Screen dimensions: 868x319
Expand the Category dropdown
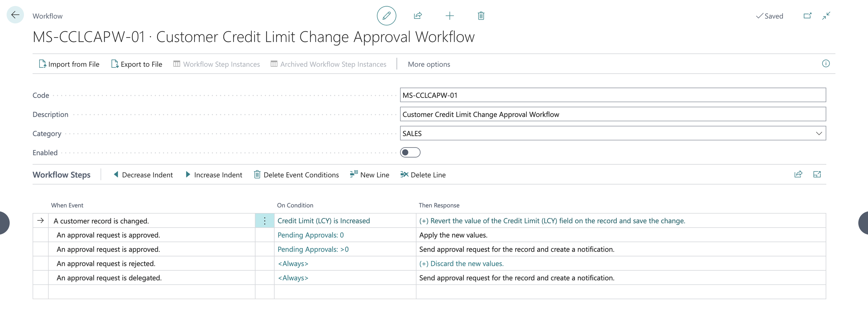coord(819,133)
